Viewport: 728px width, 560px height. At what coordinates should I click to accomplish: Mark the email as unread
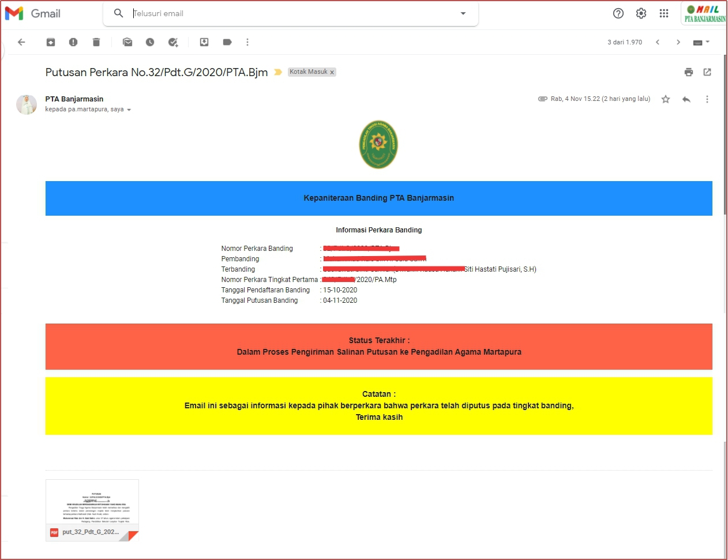point(127,42)
